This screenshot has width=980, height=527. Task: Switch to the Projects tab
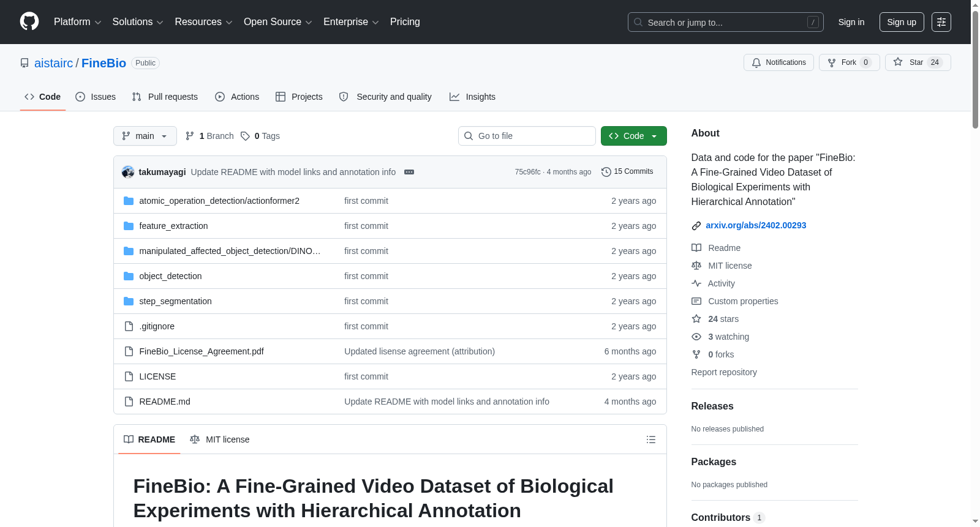[299, 97]
